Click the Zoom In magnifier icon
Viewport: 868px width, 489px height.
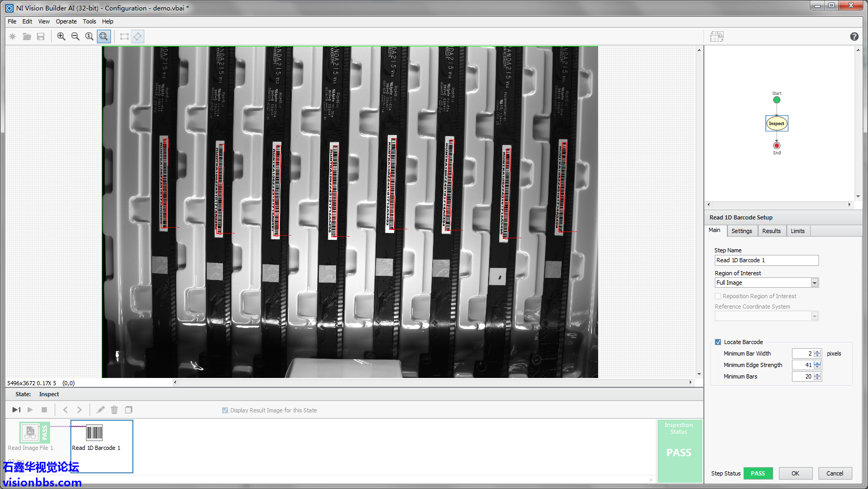coord(61,36)
